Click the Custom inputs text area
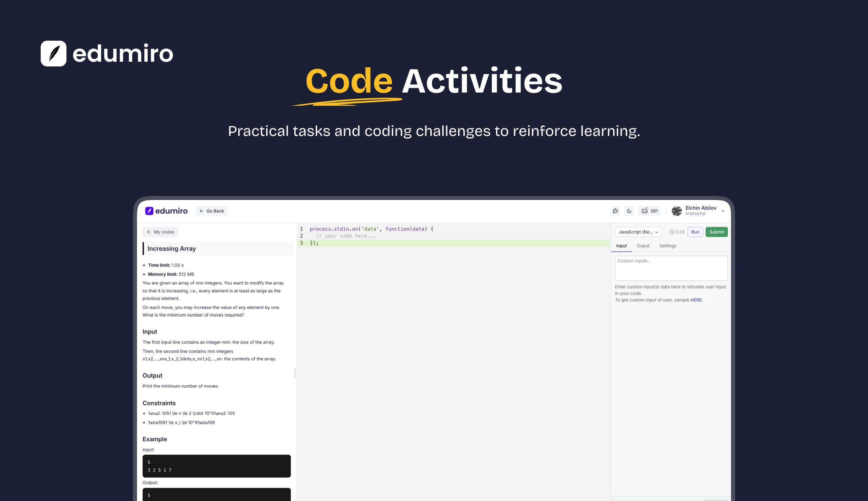 click(x=671, y=268)
